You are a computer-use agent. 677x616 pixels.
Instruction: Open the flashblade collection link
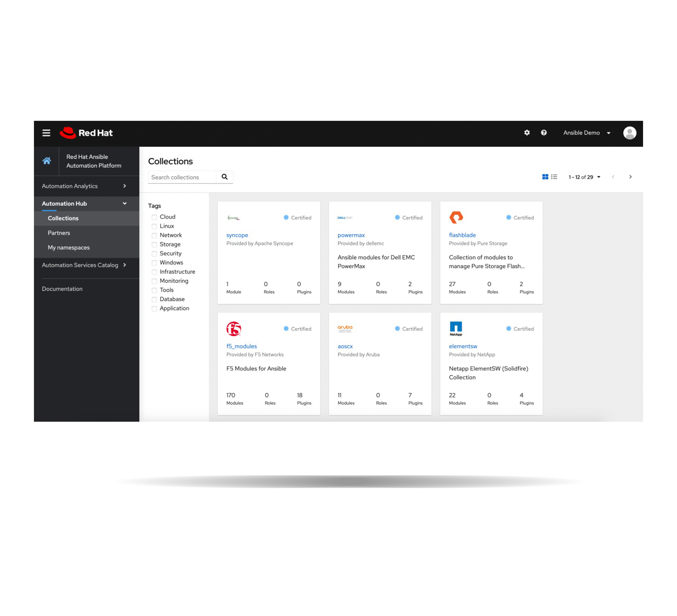click(462, 235)
